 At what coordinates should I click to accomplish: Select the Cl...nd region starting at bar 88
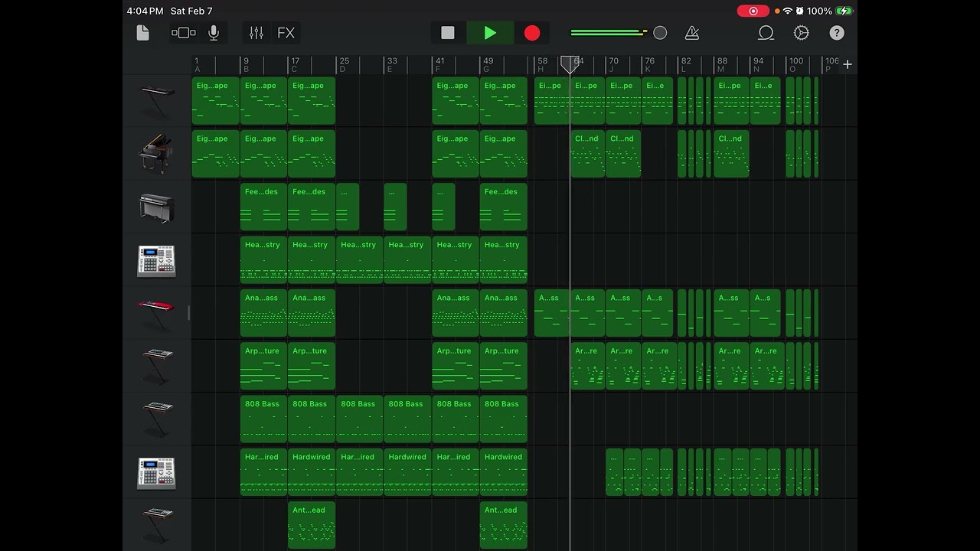coord(731,154)
